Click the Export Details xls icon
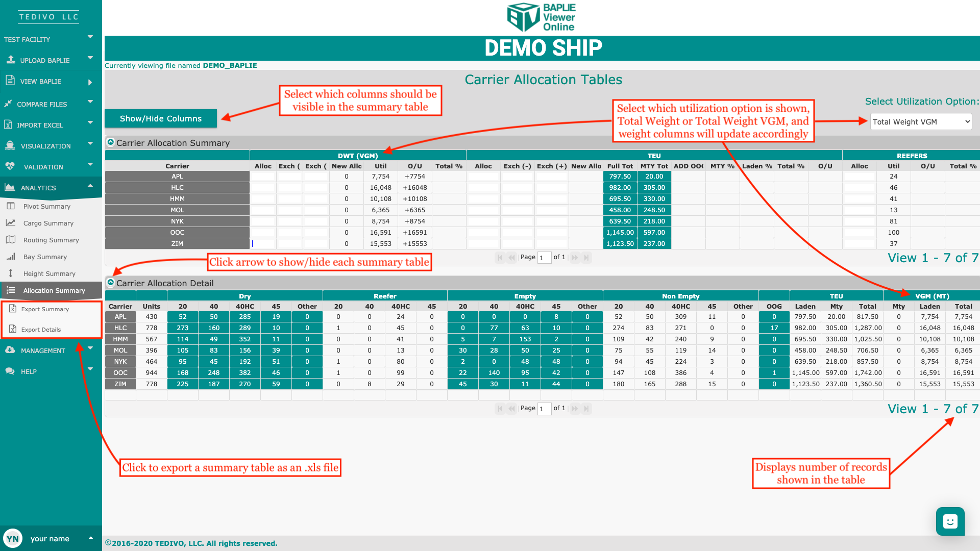 [x=13, y=329]
